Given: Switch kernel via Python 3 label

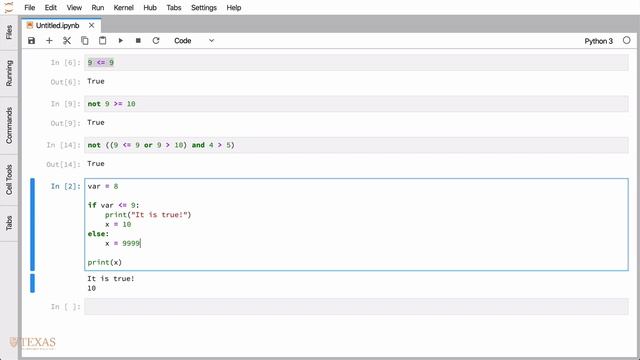Looking at the screenshot, I should coord(598,41).
